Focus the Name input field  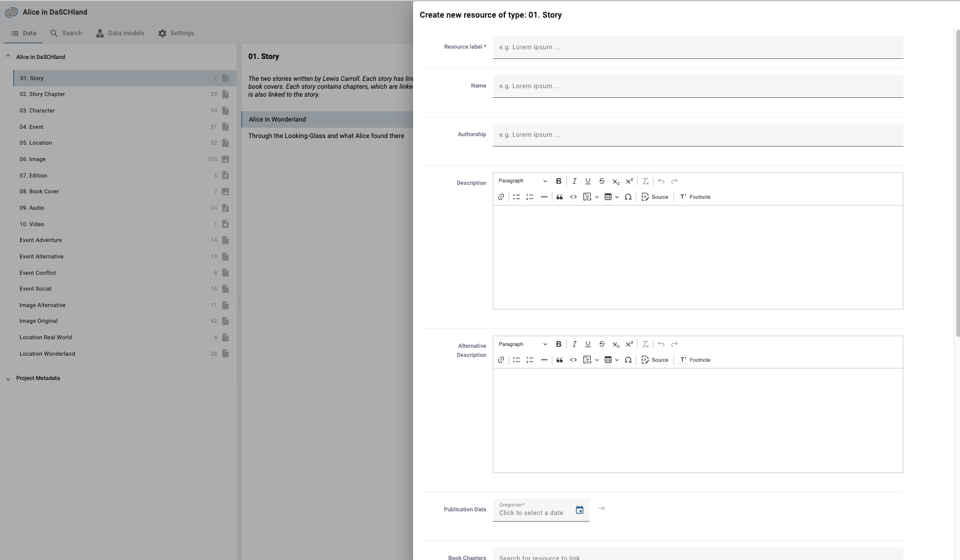(698, 86)
